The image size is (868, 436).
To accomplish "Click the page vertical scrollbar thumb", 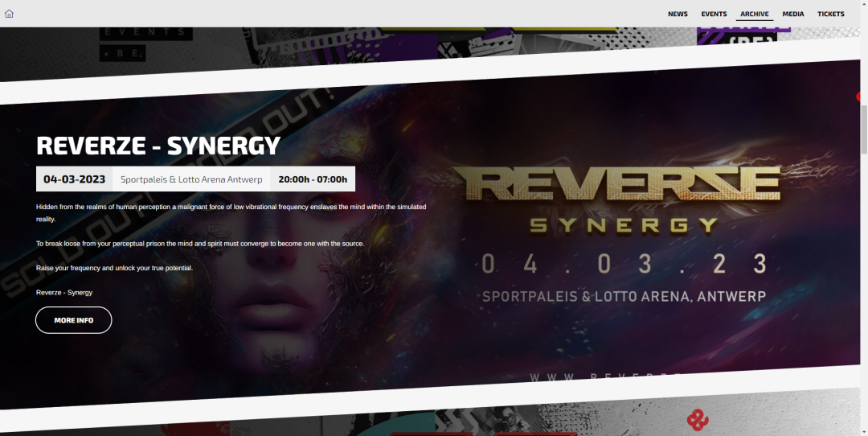I will 864,130.
